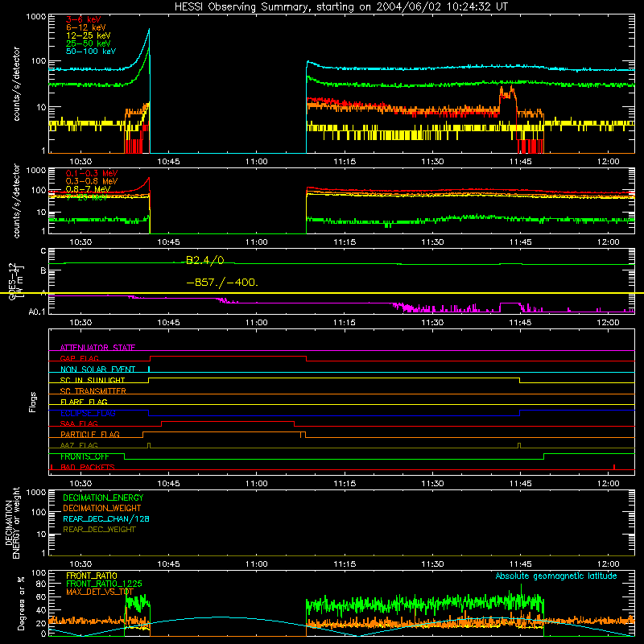
Task: Select the ECLIPSE_FLAG label
Action: pyautogui.click(x=88, y=413)
